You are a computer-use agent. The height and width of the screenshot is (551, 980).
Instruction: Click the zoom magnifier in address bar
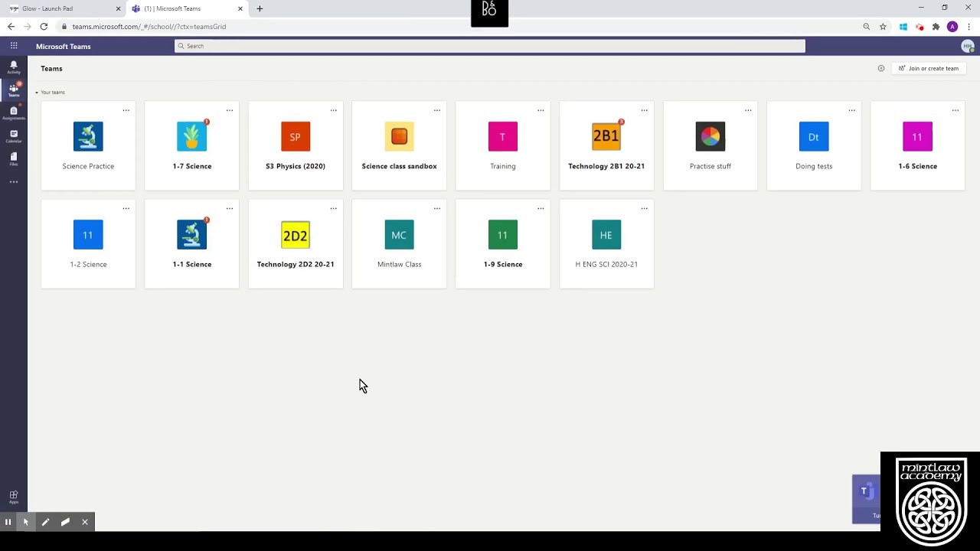pos(867,26)
